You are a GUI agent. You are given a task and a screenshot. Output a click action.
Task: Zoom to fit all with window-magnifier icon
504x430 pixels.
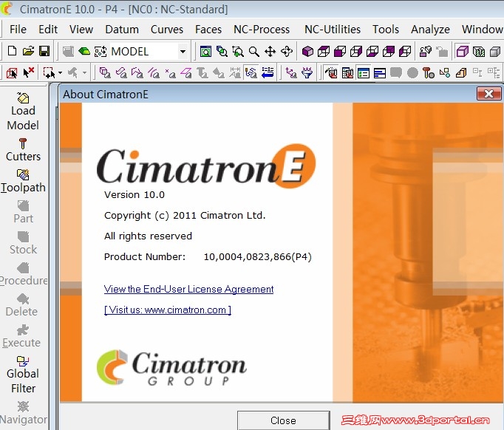205,52
